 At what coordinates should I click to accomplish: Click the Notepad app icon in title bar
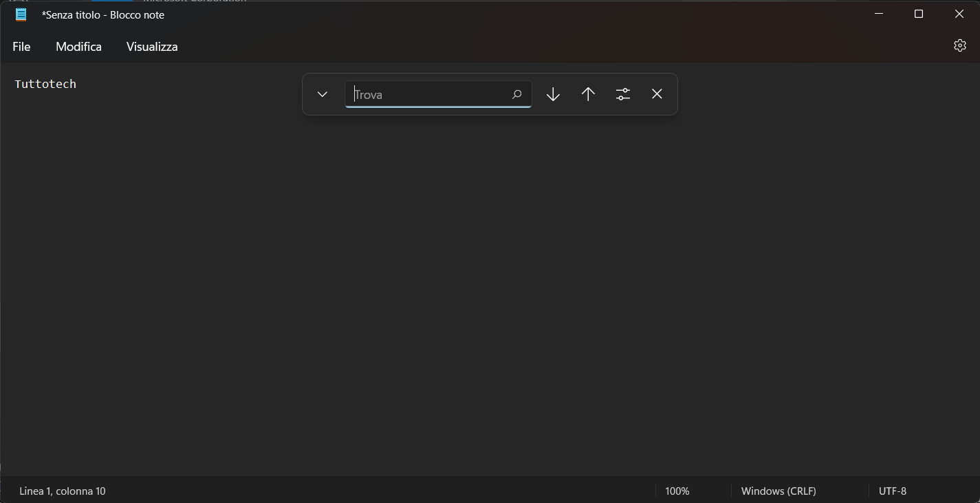click(x=21, y=14)
